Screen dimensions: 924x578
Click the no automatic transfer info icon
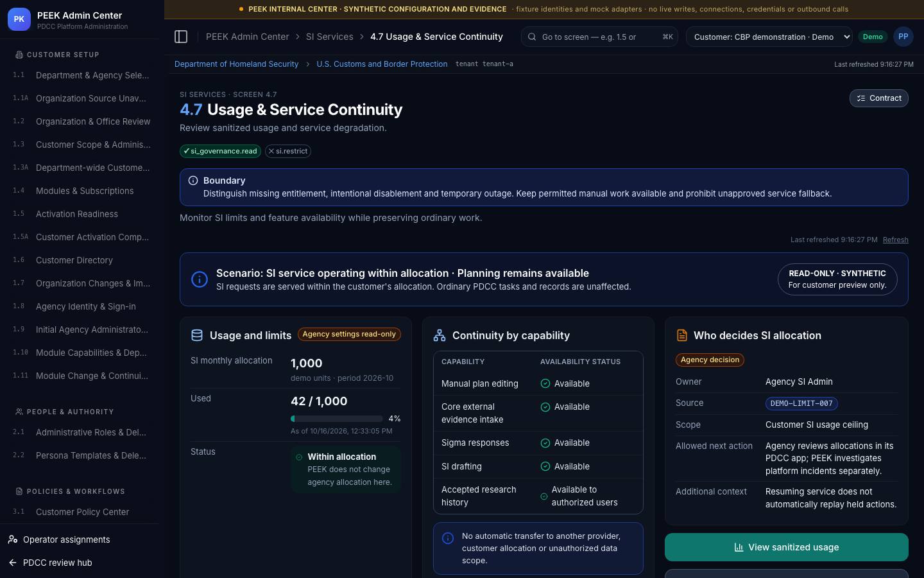(448, 538)
